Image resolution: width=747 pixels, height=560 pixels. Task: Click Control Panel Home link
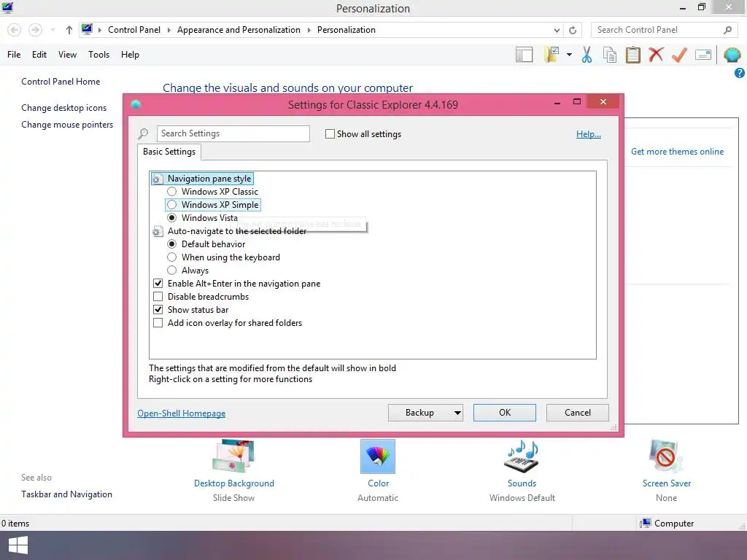tap(61, 82)
